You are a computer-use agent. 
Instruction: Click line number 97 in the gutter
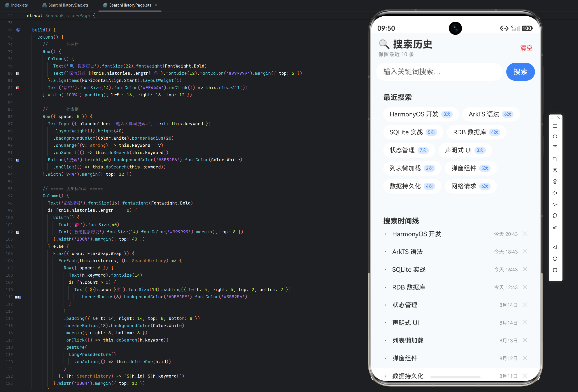[10, 196]
